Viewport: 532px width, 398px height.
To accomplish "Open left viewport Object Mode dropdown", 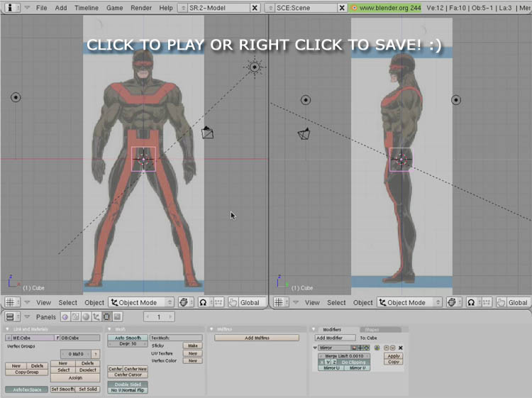I will (141, 302).
